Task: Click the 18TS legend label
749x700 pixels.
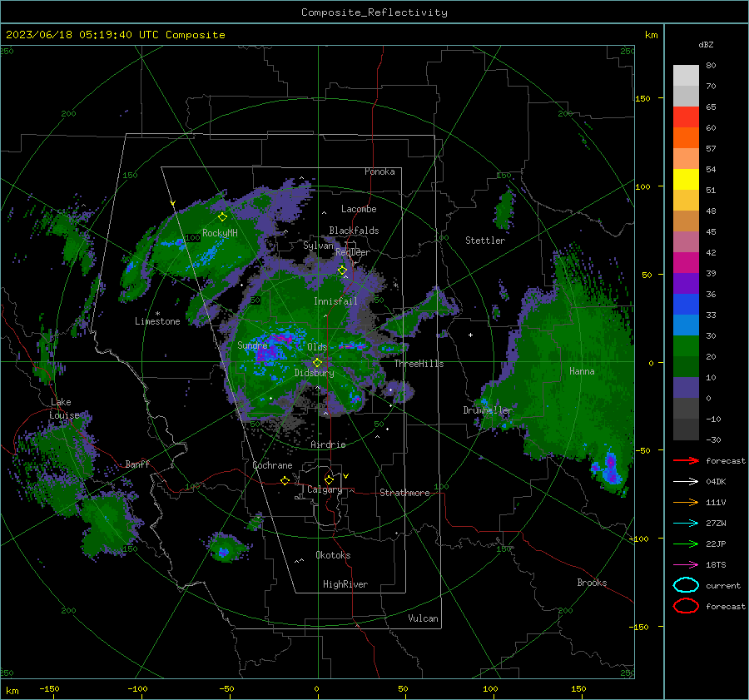Action: (716, 565)
